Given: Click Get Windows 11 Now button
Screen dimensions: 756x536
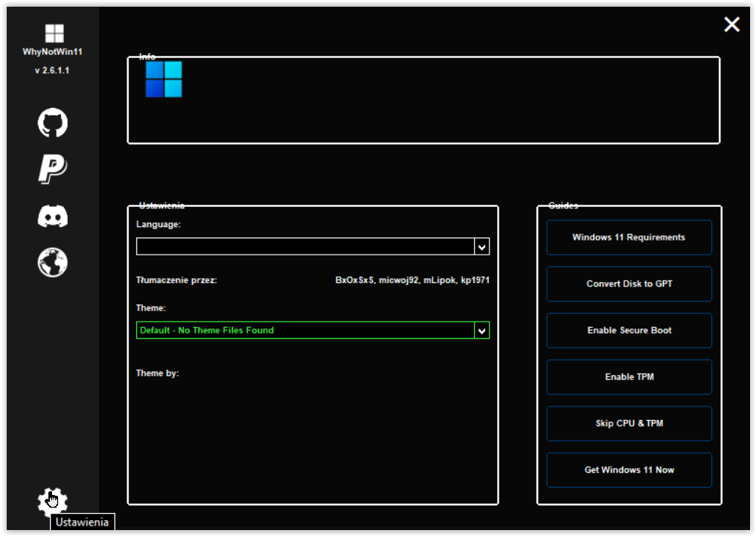Looking at the screenshot, I should pos(629,470).
